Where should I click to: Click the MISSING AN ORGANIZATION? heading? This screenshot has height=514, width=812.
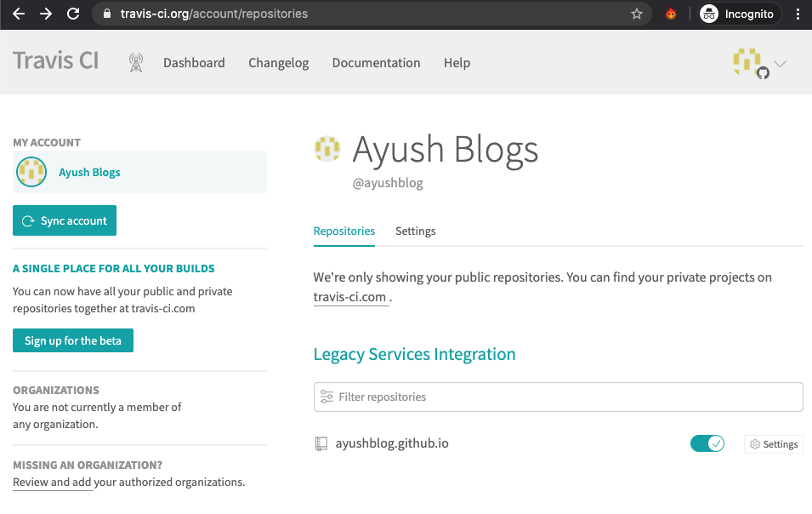pyautogui.click(x=88, y=465)
